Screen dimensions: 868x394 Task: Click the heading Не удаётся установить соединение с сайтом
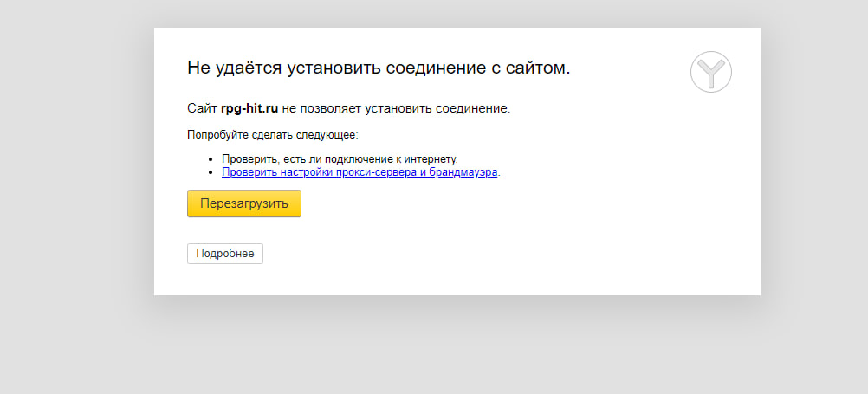point(379,68)
